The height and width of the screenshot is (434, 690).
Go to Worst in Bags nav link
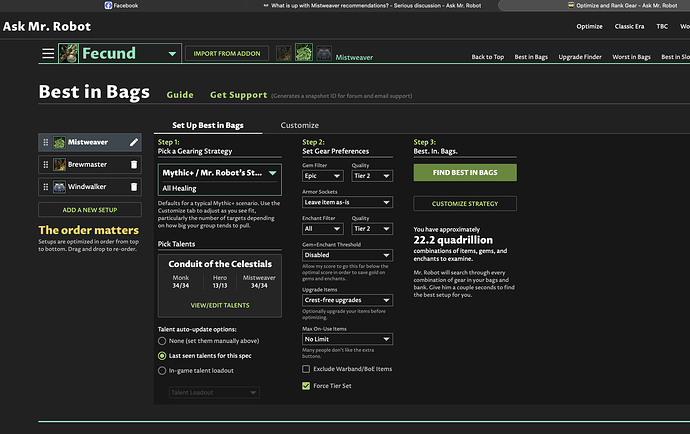631,57
